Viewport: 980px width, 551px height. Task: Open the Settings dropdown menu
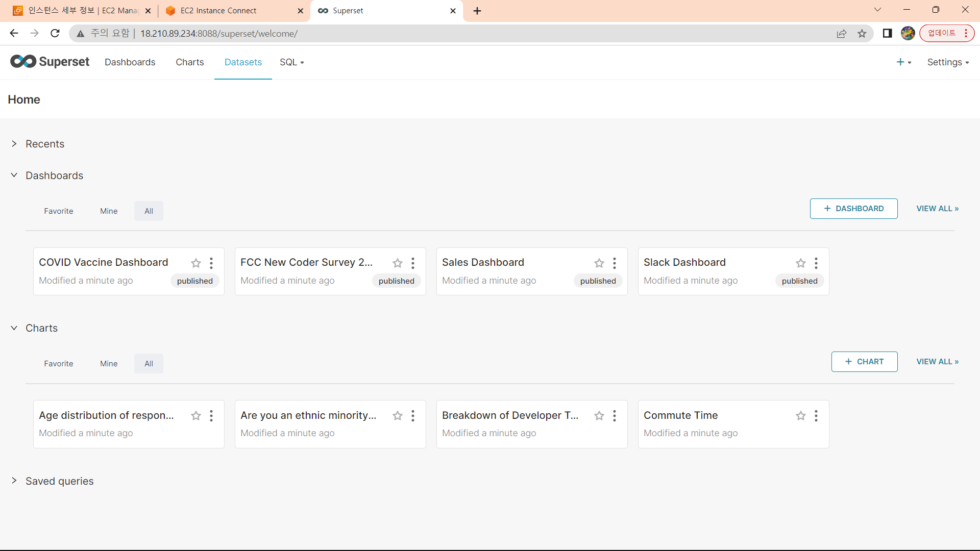pos(948,62)
